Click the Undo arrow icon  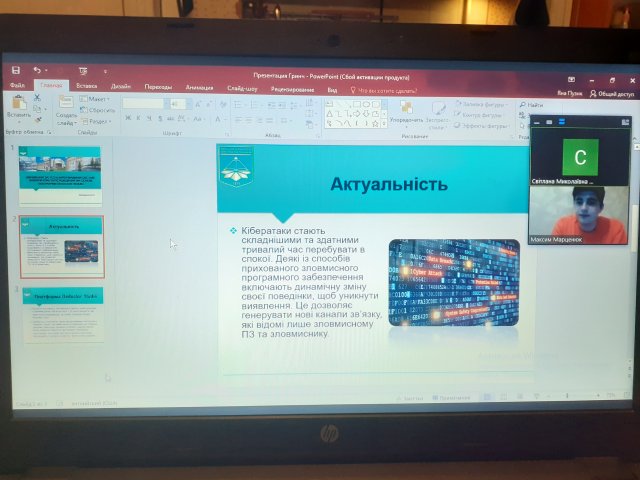pyautogui.click(x=37, y=70)
